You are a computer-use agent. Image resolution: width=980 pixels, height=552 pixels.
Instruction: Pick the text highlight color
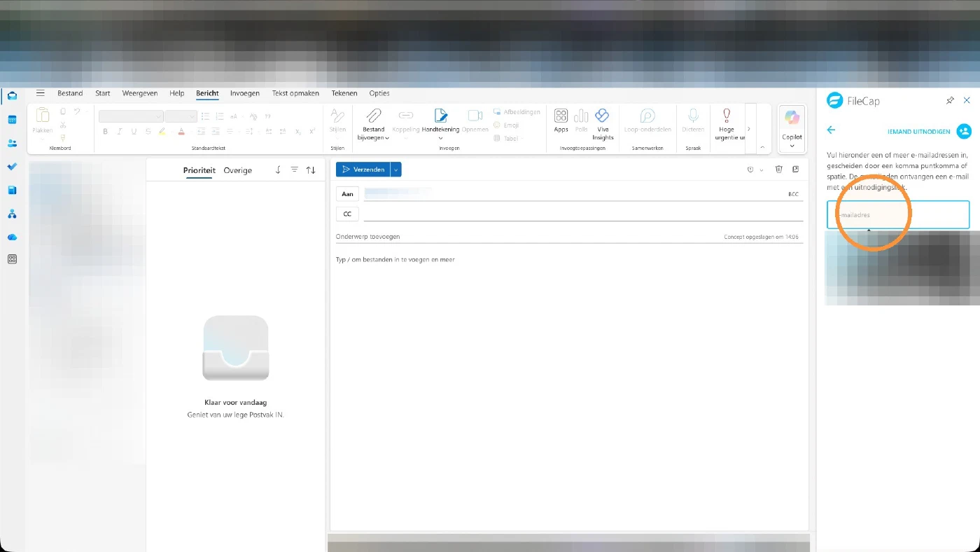click(x=162, y=131)
